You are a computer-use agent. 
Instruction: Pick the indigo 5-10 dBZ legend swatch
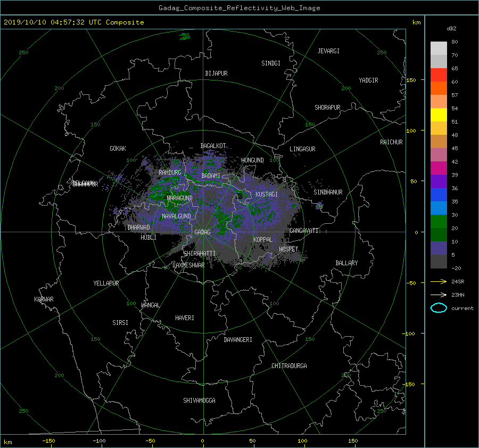pyautogui.click(x=439, y=248)
